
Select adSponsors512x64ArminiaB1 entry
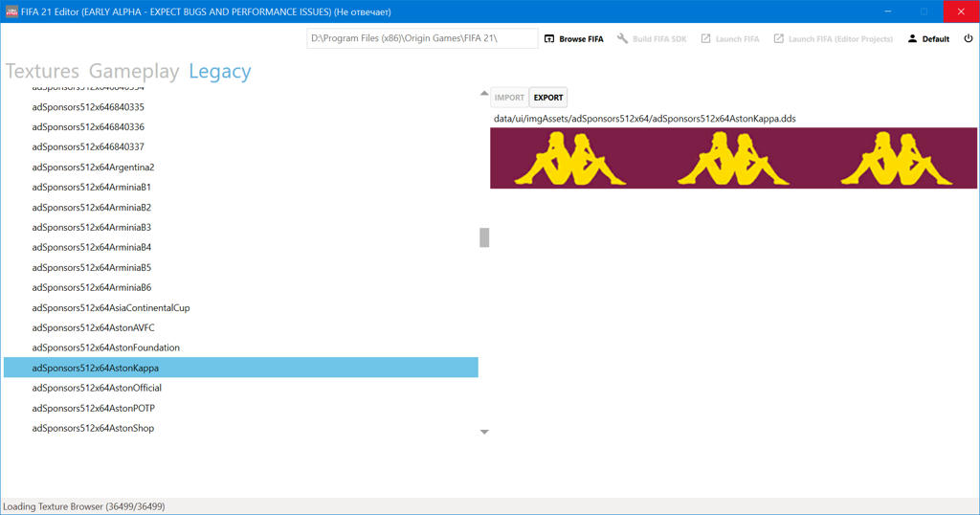click(x=91, y=187)
